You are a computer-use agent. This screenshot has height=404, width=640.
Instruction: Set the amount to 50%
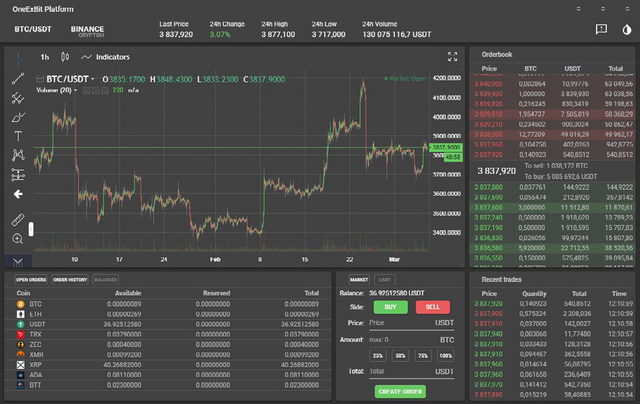tap(400, 356)
